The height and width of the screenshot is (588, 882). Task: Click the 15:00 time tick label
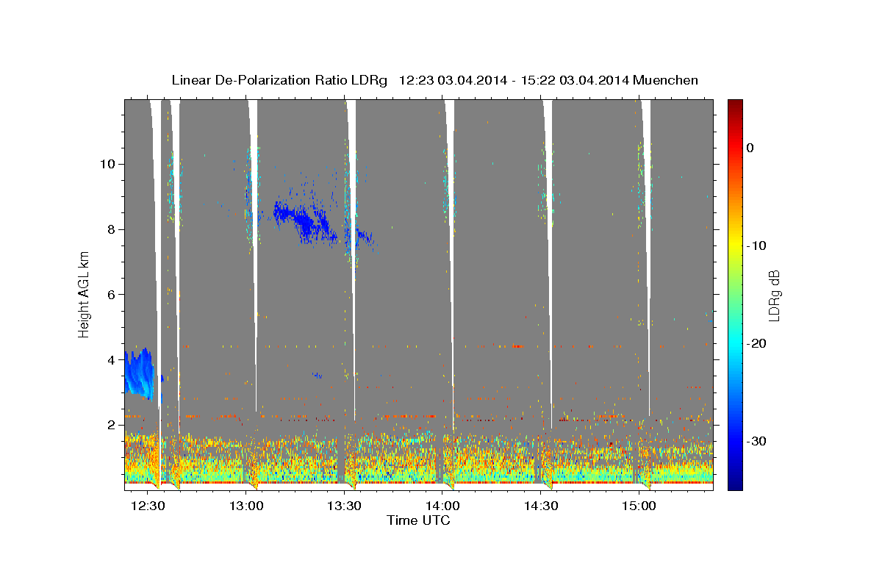[639, 506]
